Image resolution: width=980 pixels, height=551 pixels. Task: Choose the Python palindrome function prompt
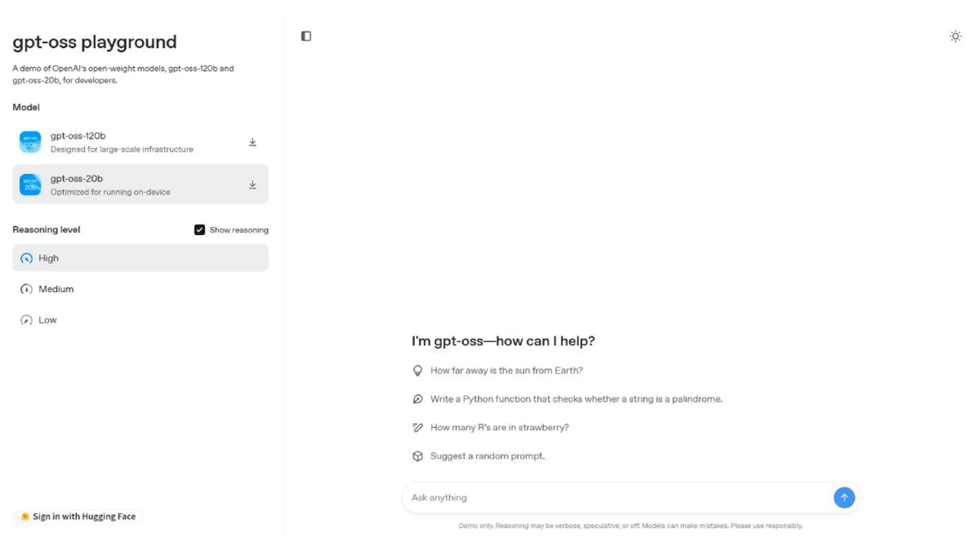[576, 399]
